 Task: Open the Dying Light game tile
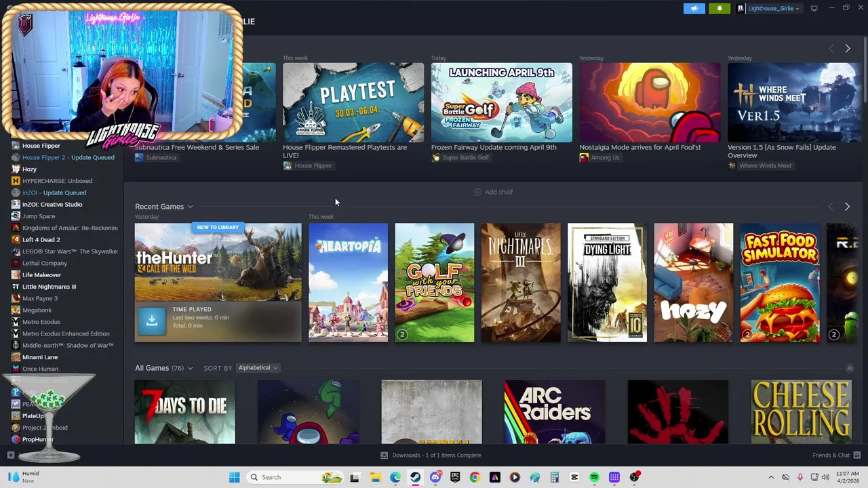point(607,283)
